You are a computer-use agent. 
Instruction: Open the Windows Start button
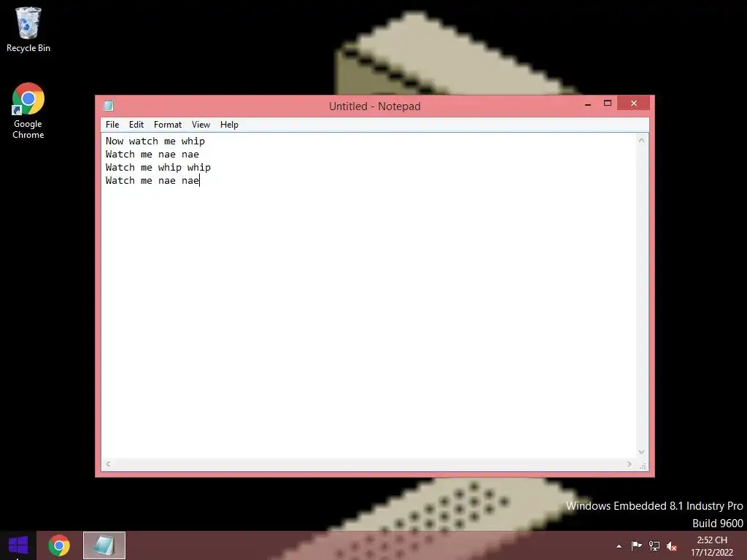(18, 545)
